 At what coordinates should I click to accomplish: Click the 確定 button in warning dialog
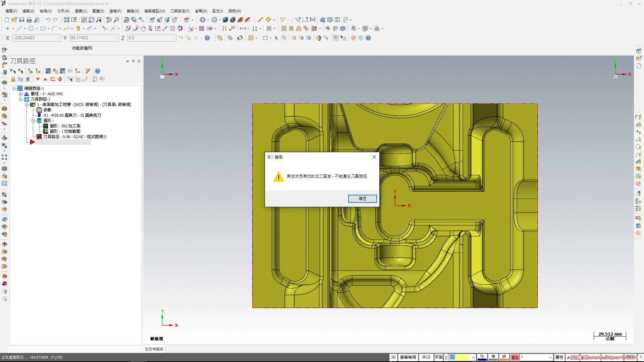362,199
